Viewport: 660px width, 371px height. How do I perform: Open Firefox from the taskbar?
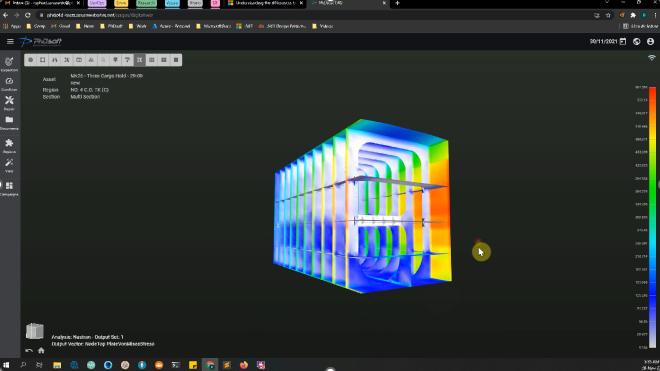tap(244, 365)
